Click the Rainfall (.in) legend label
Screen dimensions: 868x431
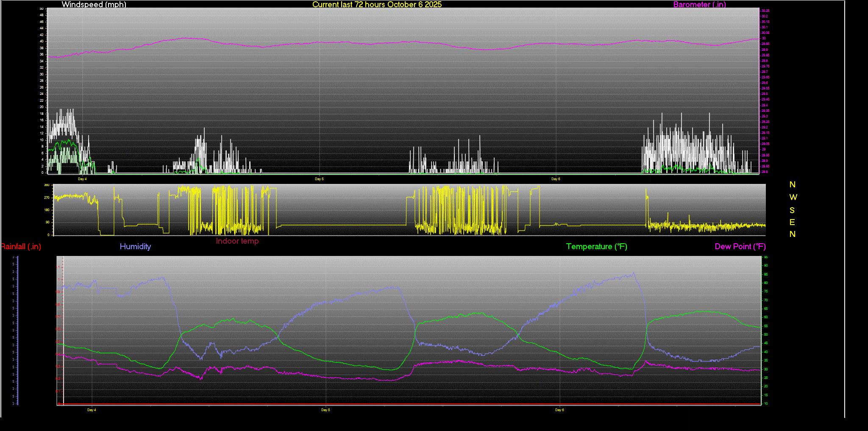21,247
